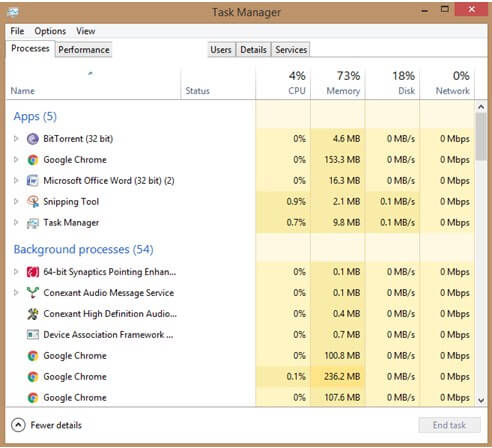This screenshot has height=448, width=492.
Task: Select the Conexant Audio Message Service icon
Action: (33, 293)
